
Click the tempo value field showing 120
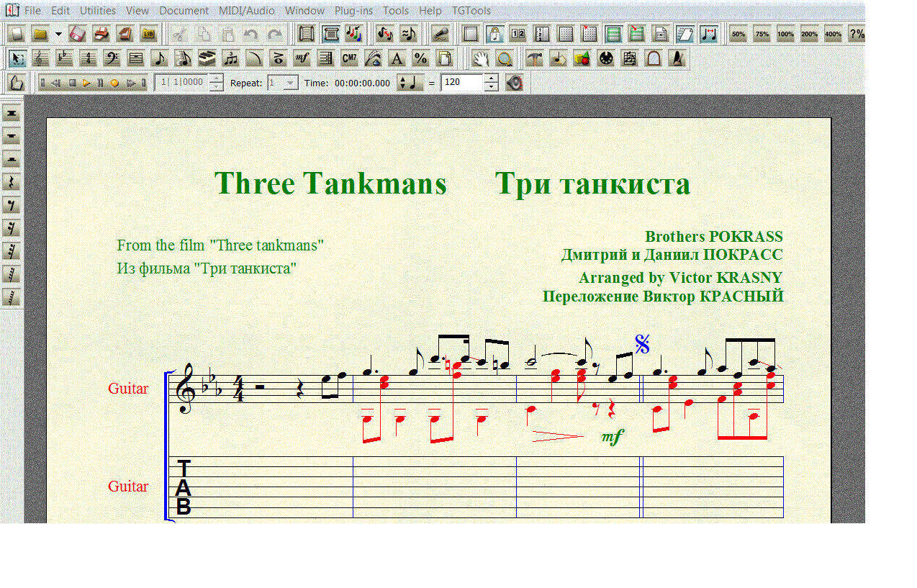pyautogui.click(x=462, y=83)
